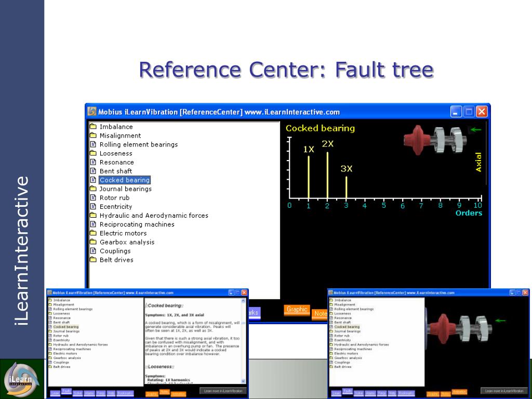Click the green axial arrow beside the shaft in the spectrum graph window
The height and width of the screenshot is (399, 532).
pos(475,129)
